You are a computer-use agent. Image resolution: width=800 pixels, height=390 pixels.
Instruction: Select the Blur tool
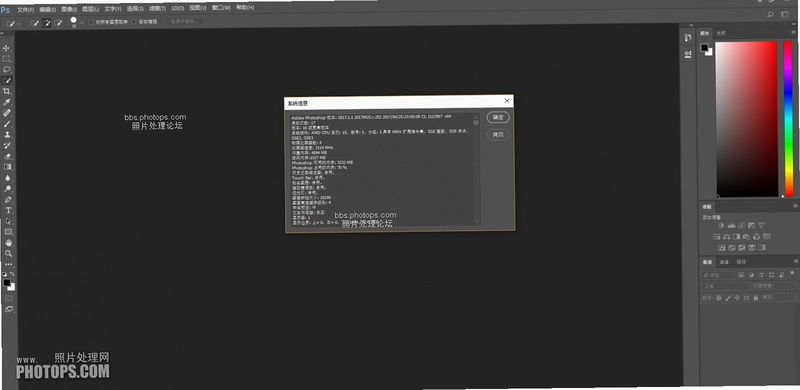point(8,178)
